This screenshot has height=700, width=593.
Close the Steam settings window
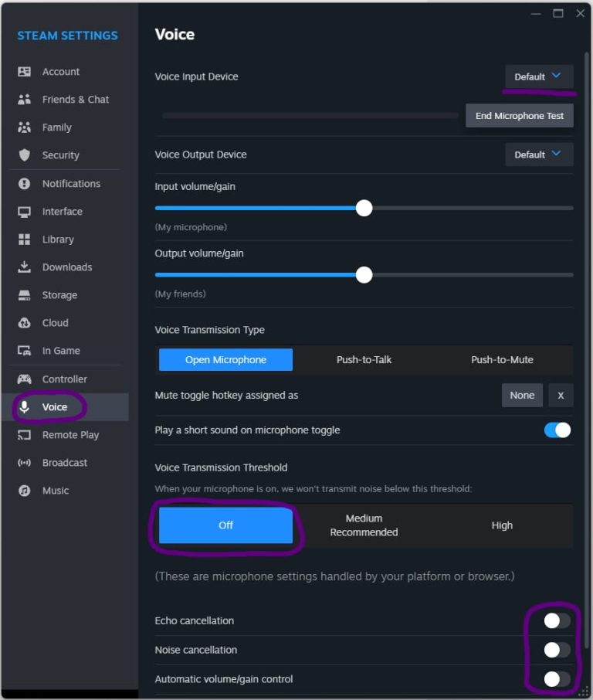point(580,13)
